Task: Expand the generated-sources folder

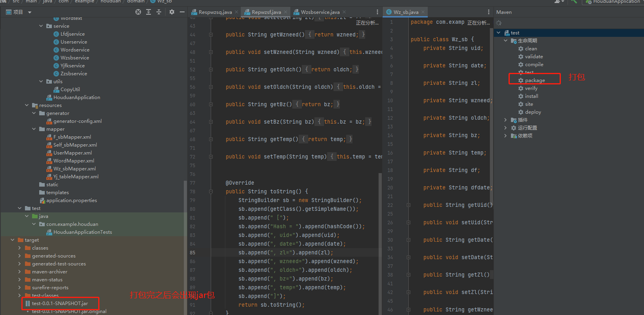Action: (x=20, y=256)
